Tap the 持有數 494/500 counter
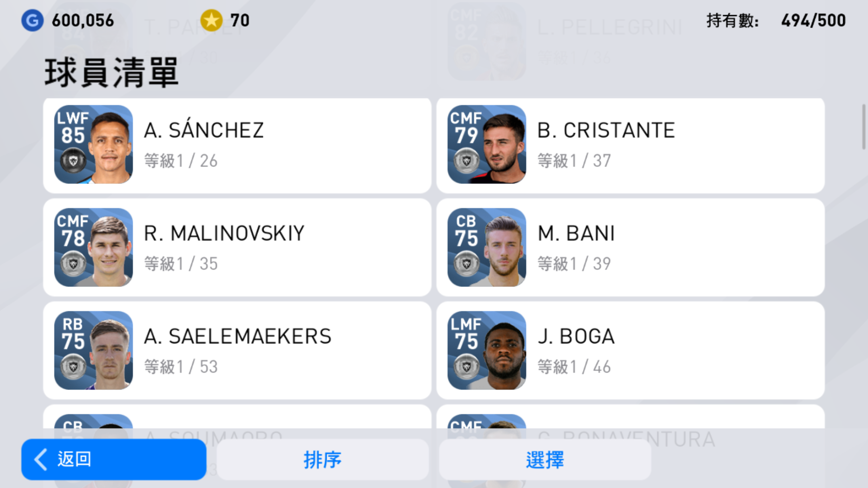This screenshot has height=488, width=868. [x=776, y=20]
